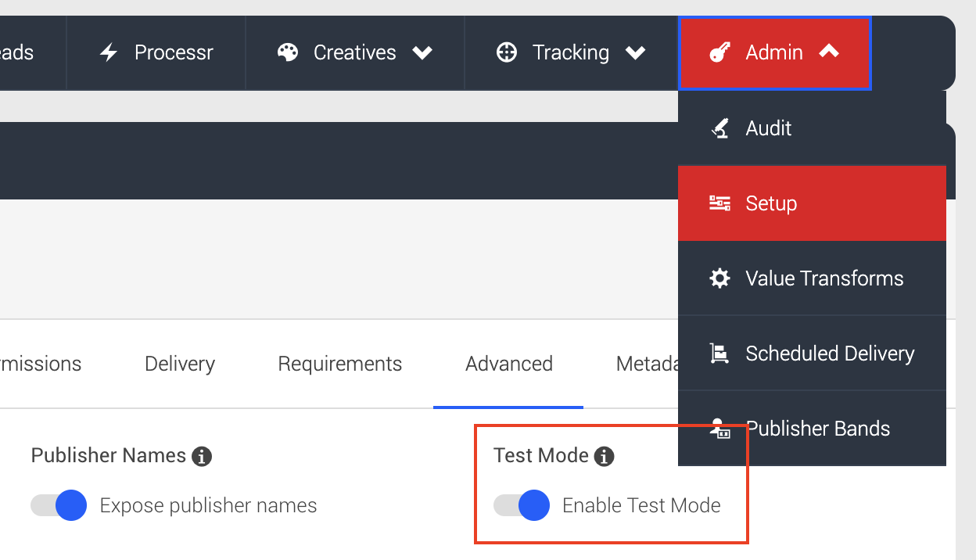Expand the Creatives dropdown chevron
976x560 pixels.
422,52
